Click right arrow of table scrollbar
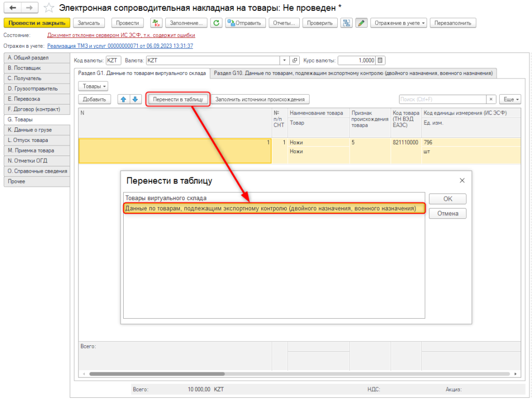Viewport: 532px width, 403px height. 515,374
